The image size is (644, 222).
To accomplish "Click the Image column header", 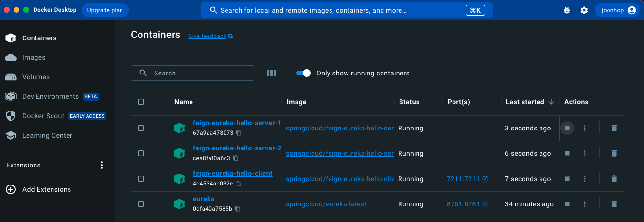I will click(x=296, y=102).
